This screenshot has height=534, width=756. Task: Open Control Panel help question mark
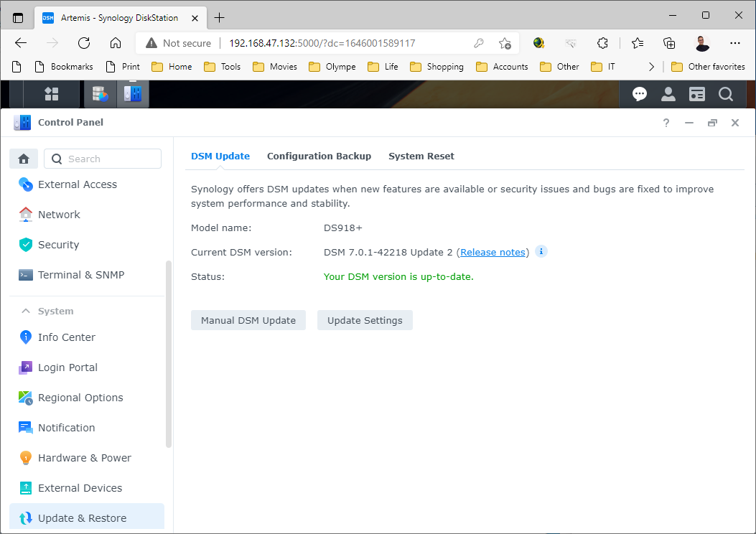click(x=666, y=123)
